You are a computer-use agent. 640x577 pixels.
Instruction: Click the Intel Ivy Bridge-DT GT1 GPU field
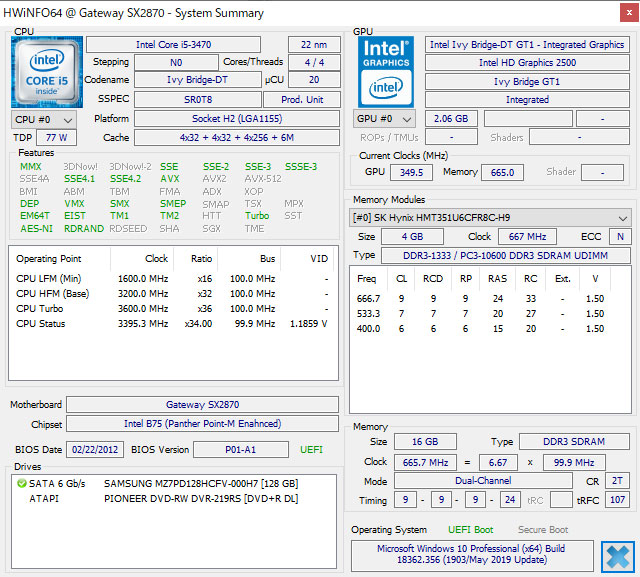coord(527,44)
